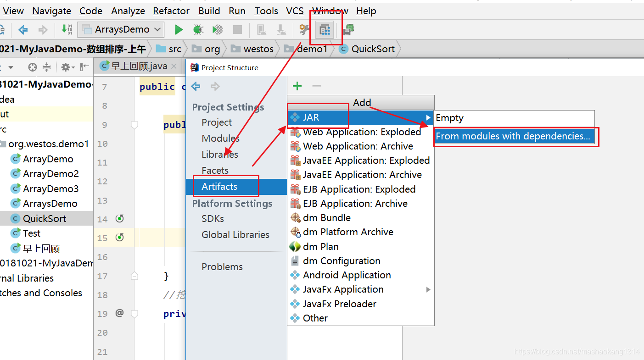
Task: Click the SDK manager icon in toolbar
Action: (348, 30)
